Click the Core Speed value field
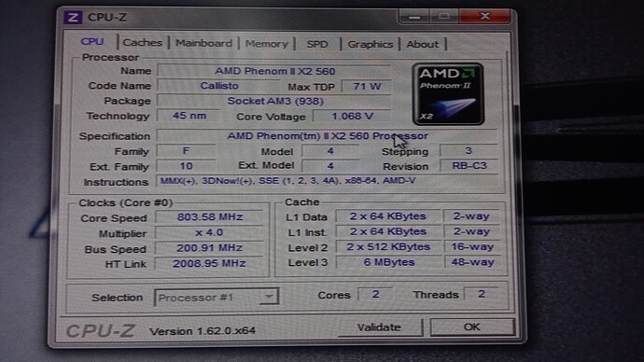 pyautogui.click(x=209, y=216)
